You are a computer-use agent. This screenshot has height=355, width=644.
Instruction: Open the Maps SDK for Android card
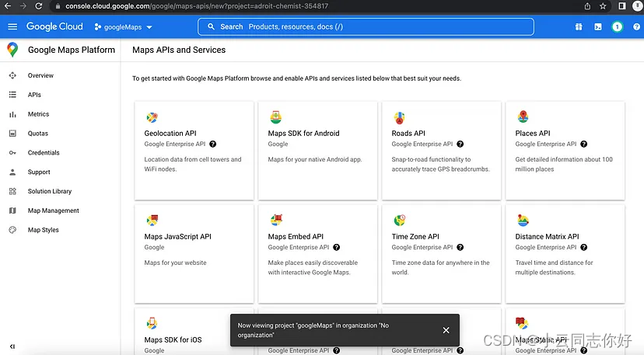317,151
